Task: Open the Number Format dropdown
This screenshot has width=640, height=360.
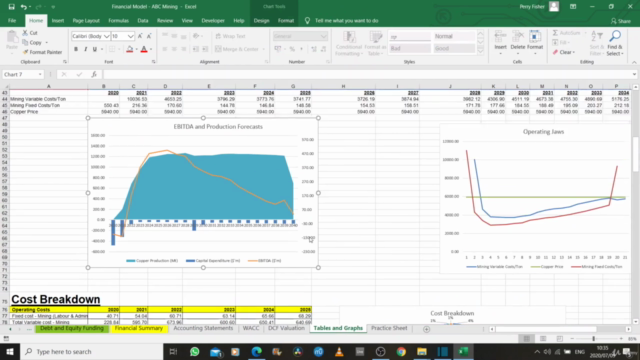Action: [324, 36]
